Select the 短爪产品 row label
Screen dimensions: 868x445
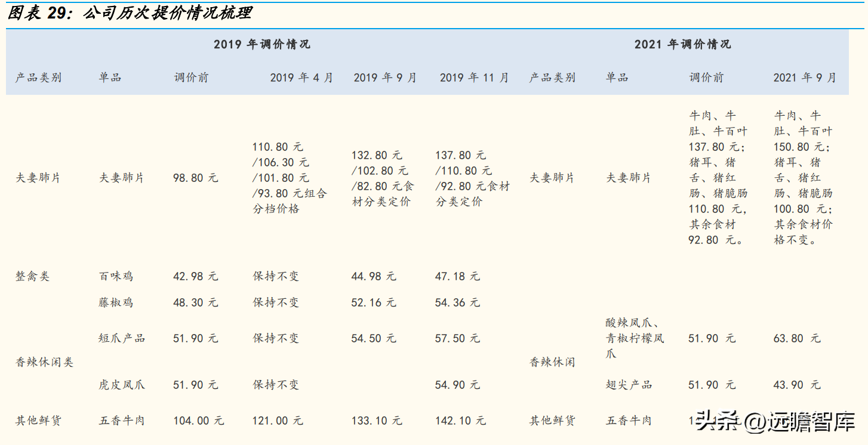[x=122, y=338]
